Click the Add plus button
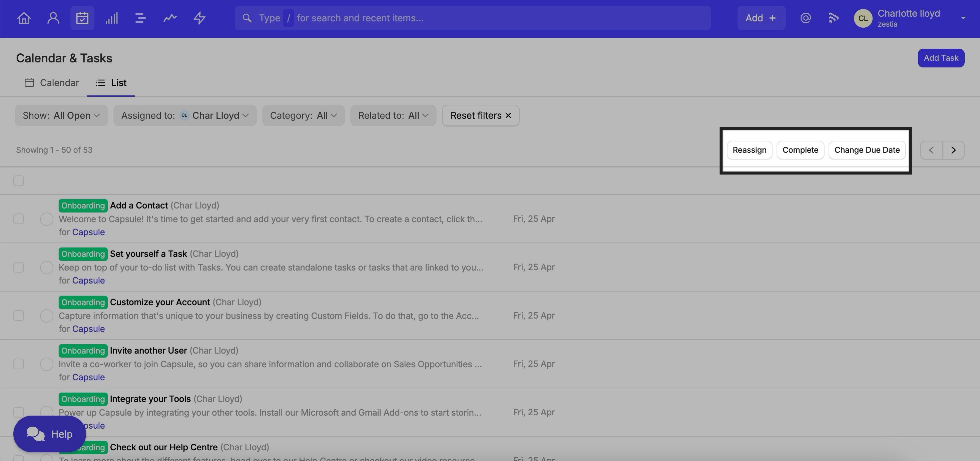Viewport: 980px width, 461px height. [x=761, y=18]
